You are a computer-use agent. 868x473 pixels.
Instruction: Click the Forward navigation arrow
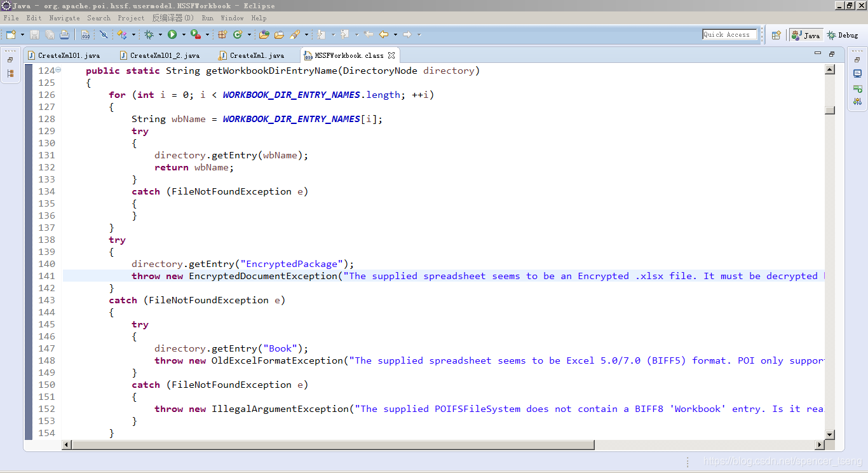407,34
